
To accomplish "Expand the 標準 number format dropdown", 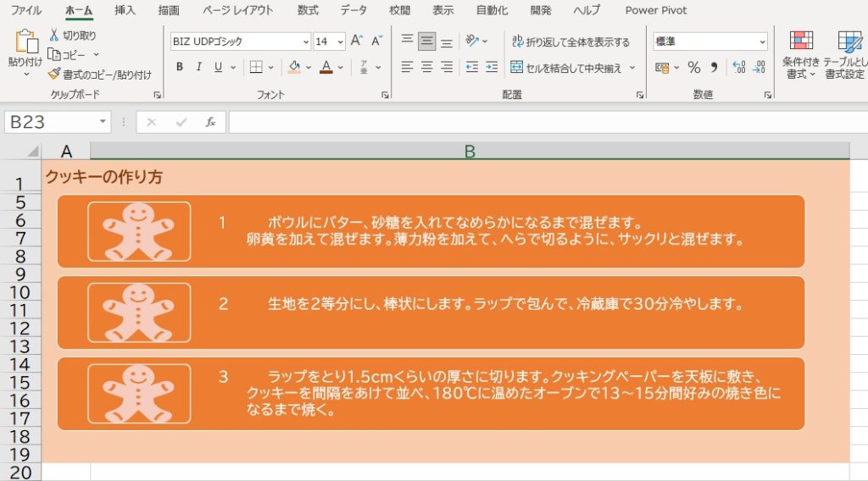I will 761,41.
